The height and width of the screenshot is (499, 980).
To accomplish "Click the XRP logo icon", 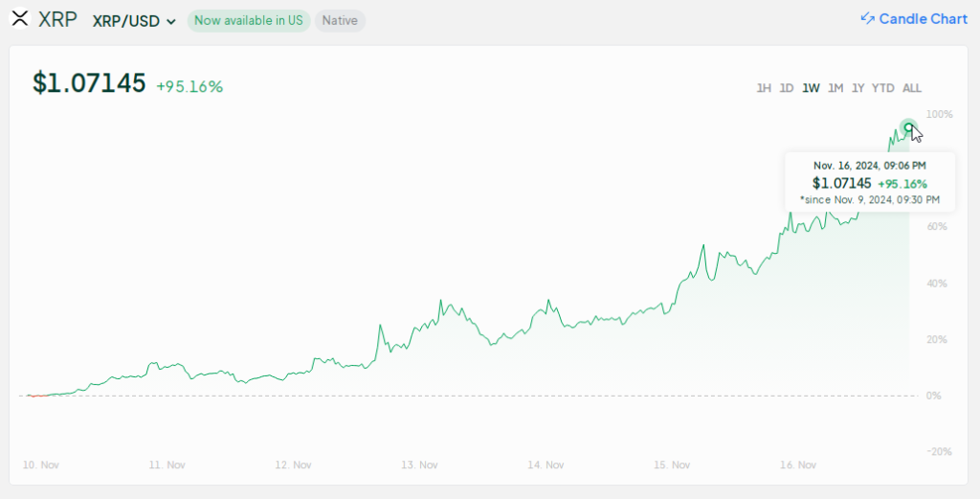I will click(20, 19).
